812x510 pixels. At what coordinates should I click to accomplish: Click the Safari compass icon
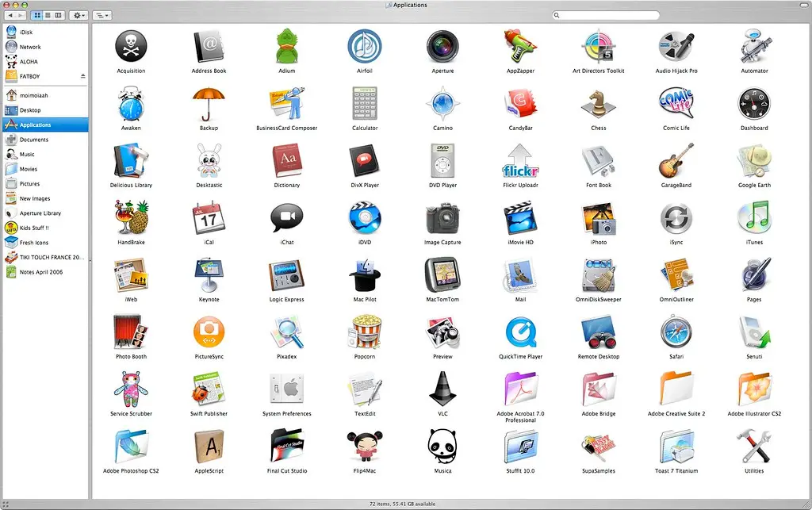[676, 332]
